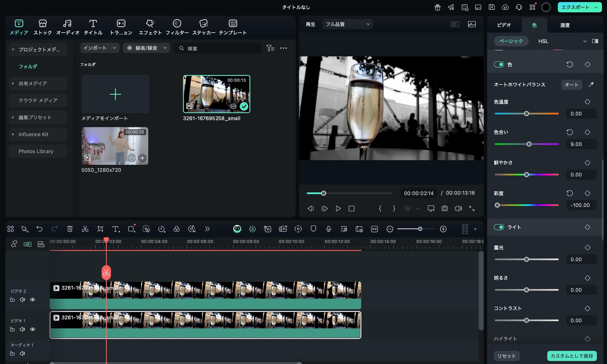Viewport: 607px width, 364px height.
Task: Click the カスタムとして保存 button
Action: coord(572,356)
